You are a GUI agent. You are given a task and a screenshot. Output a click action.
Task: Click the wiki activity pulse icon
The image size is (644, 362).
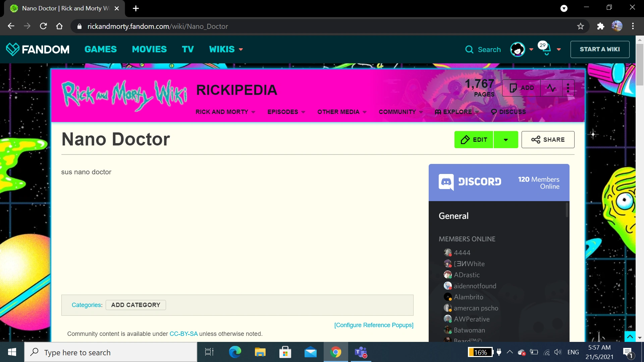pyautogui.click(x=551, y=88)
